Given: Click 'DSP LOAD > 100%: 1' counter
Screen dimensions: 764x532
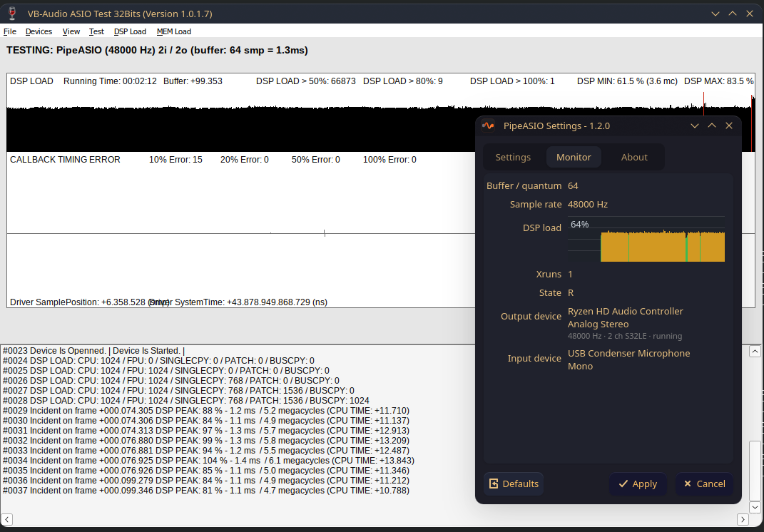Looking at the screenshot, I should coord(512,81).
